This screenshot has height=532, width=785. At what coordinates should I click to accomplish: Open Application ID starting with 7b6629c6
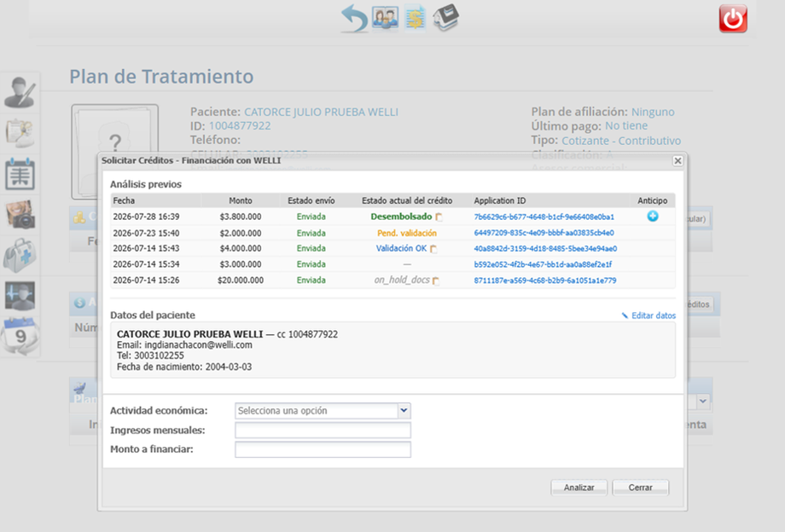544,217
